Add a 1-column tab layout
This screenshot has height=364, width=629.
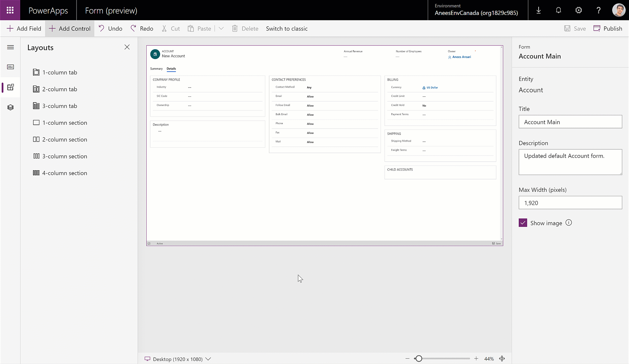point(55,72)
